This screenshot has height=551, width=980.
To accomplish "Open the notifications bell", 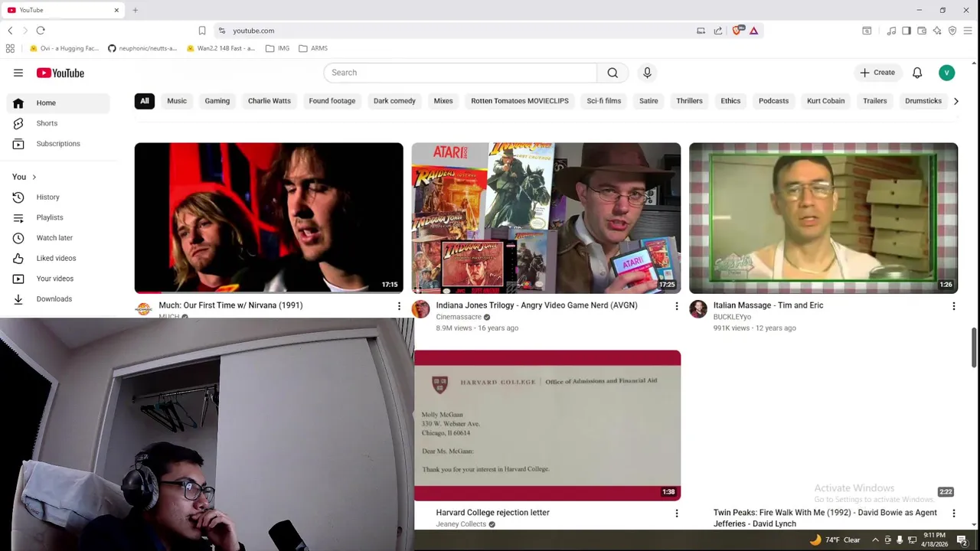I will (917, 73).
